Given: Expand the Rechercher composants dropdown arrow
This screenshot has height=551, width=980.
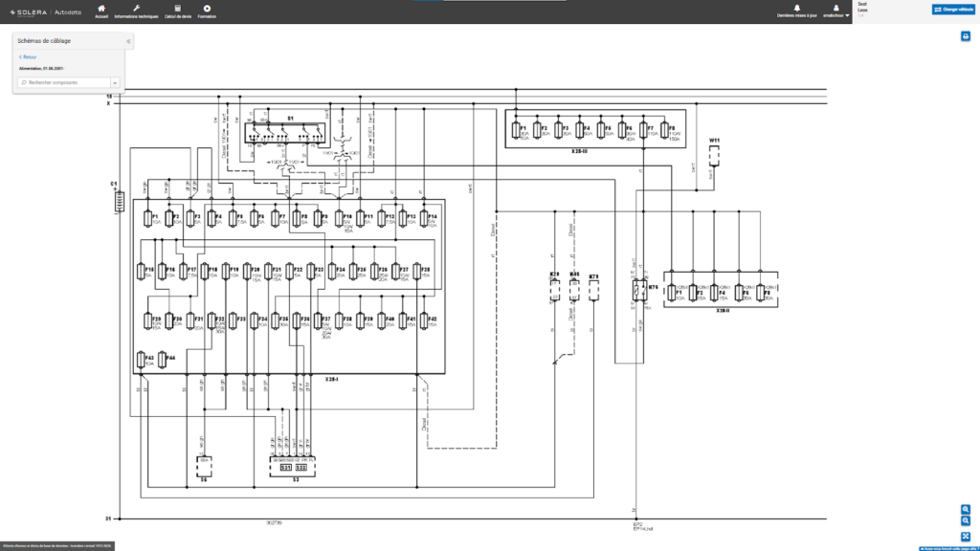Looking at the screenshot, I should click(x=114, y=83).
